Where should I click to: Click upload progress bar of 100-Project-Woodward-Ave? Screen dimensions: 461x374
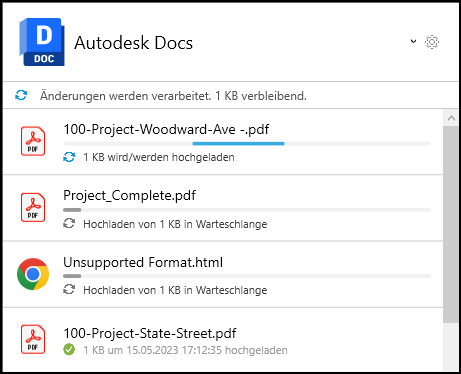tap(247, 144)
